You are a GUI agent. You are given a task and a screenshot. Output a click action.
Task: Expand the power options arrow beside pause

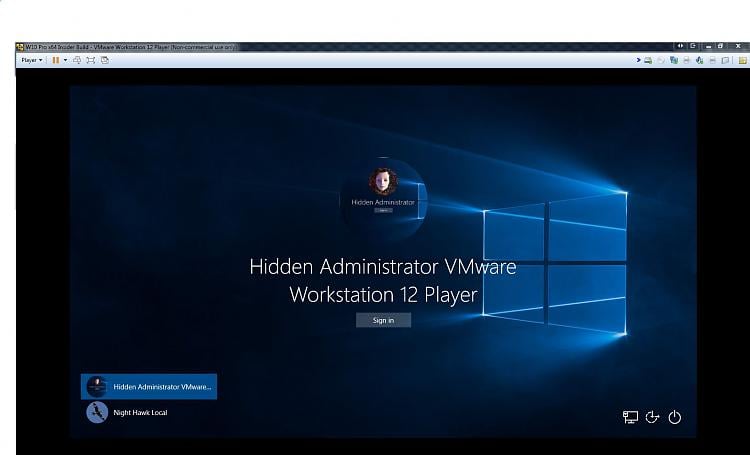click(65, 60)
